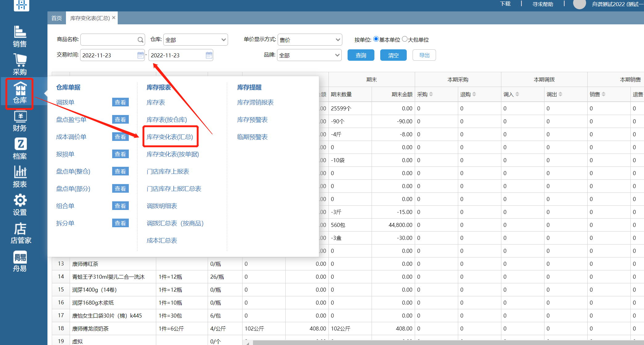Click the 下载 link in header

point(505,4)
